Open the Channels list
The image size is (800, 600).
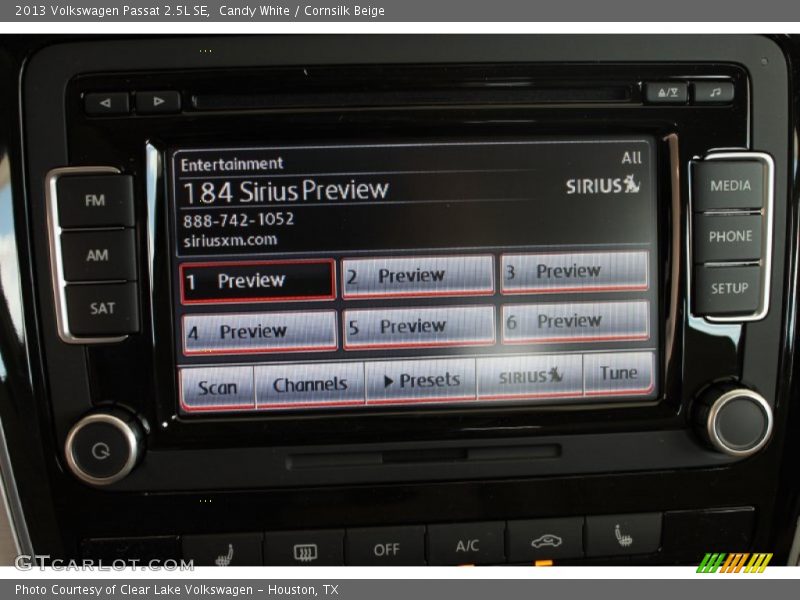[x=310, y=383]
